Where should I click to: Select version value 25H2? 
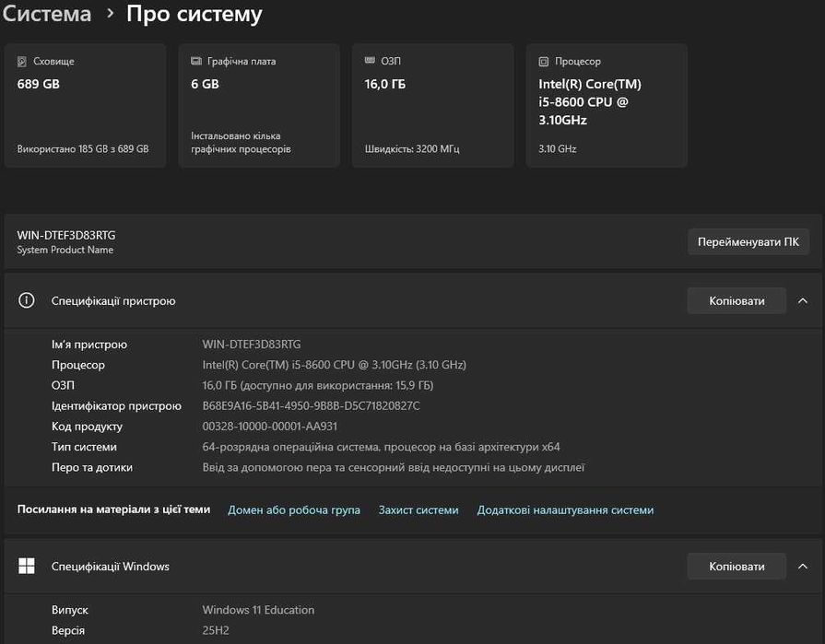pyautogui.click(x=216, y=630)
